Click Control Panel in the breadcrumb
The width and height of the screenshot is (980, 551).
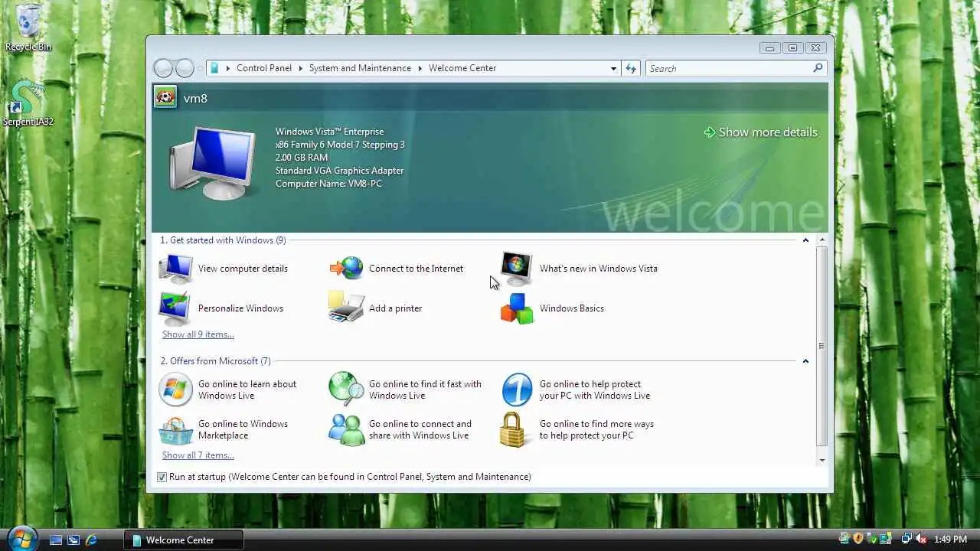pyautogui.click(x=264, y=68)
